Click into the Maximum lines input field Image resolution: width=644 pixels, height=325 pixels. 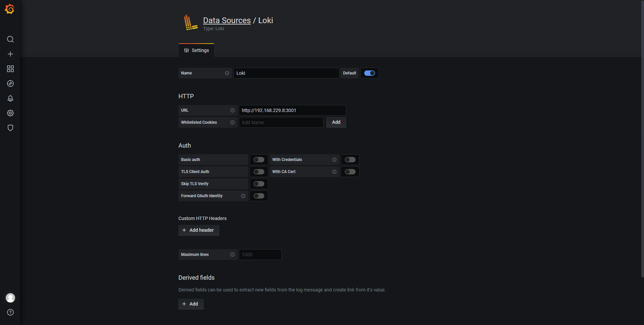click(x=260, y=255)
